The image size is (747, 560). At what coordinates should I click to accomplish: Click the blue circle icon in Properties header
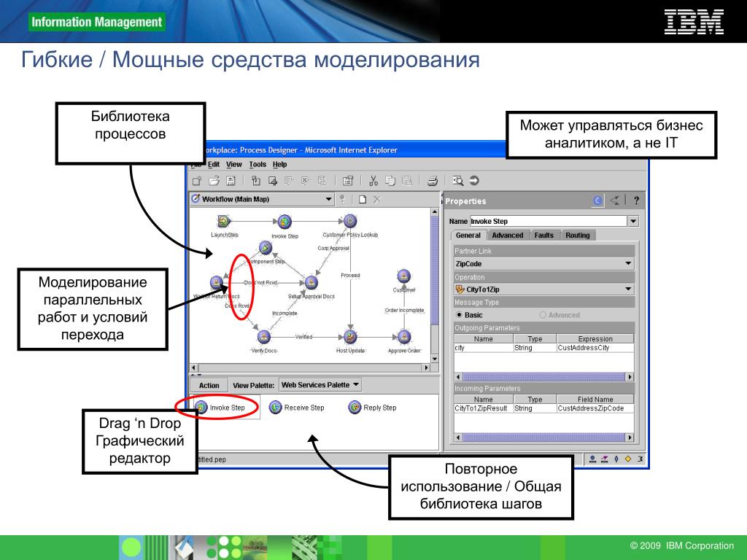pyautogui.click(x=597, y=201)
